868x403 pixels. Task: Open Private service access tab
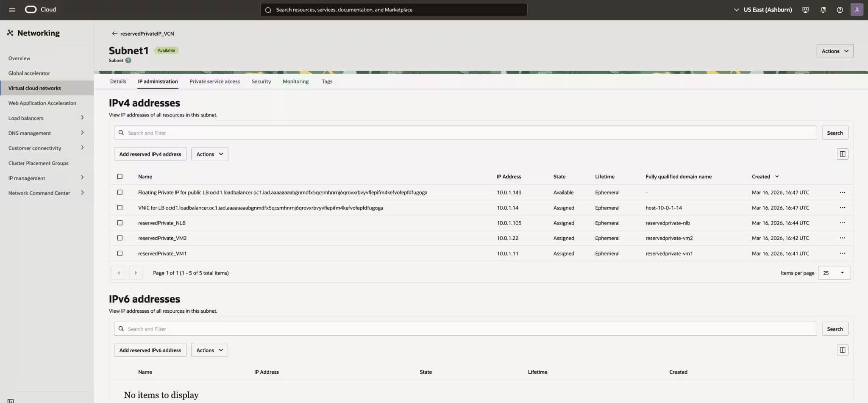point(214,81)
